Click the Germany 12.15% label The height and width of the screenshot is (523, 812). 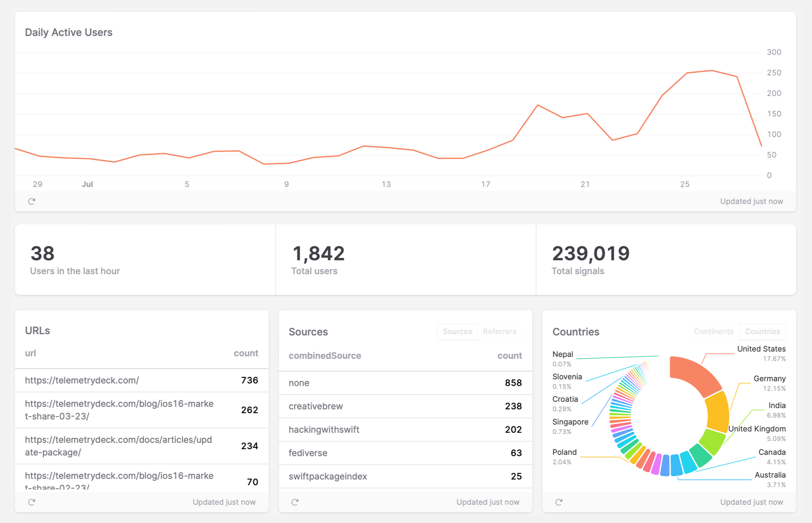(769, 383)
